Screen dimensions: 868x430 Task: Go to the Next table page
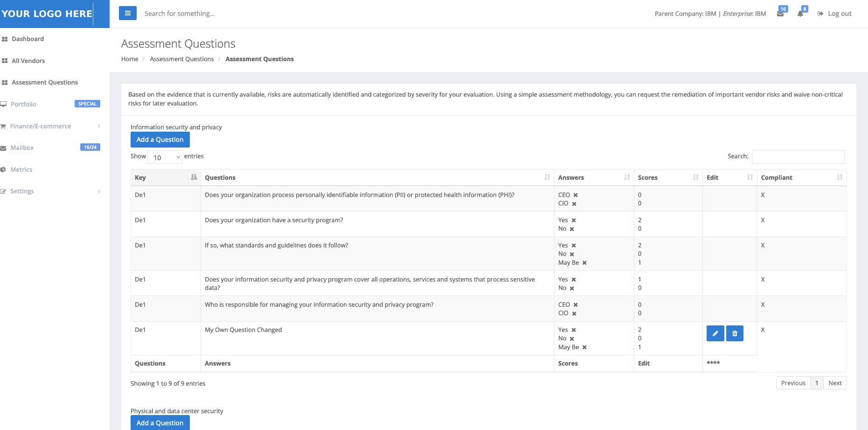[x=835, y=383]
